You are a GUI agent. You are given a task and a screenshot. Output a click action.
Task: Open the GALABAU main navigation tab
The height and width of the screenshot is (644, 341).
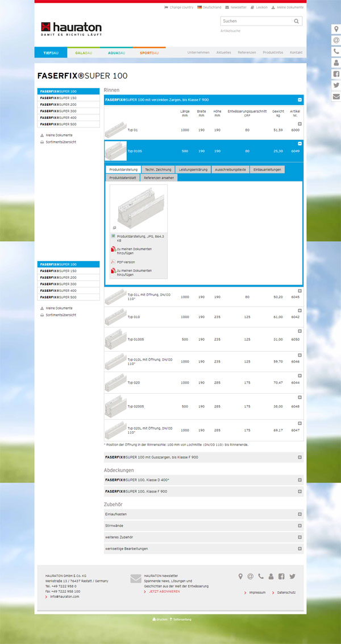coord(84,52)
